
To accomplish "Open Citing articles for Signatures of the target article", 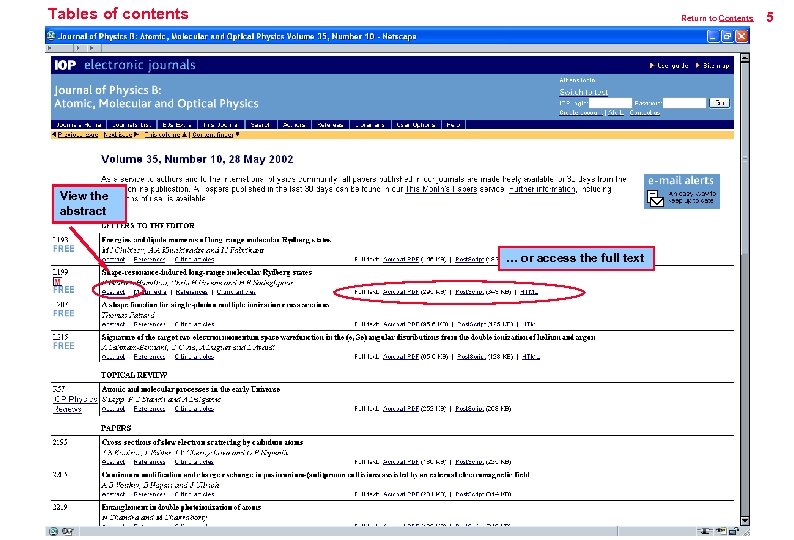I will coord(194,357).
